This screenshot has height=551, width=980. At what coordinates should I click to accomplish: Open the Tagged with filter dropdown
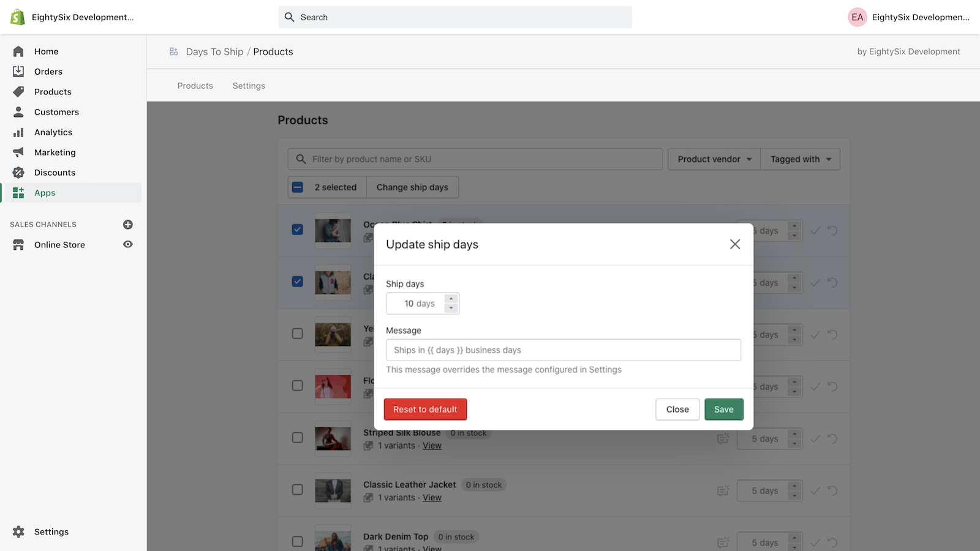click(801, 159)
